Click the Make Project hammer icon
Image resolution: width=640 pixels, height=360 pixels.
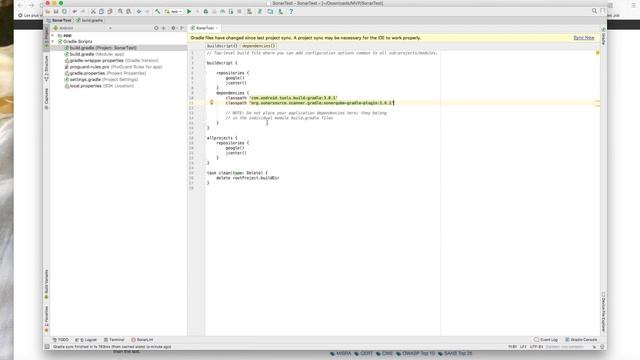coord(157,12)
